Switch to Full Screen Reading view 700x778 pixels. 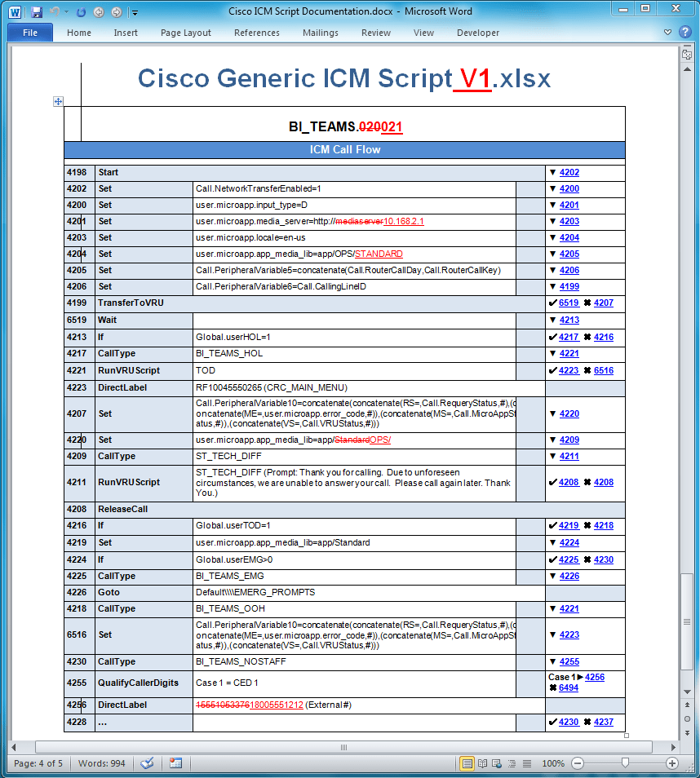482,763
